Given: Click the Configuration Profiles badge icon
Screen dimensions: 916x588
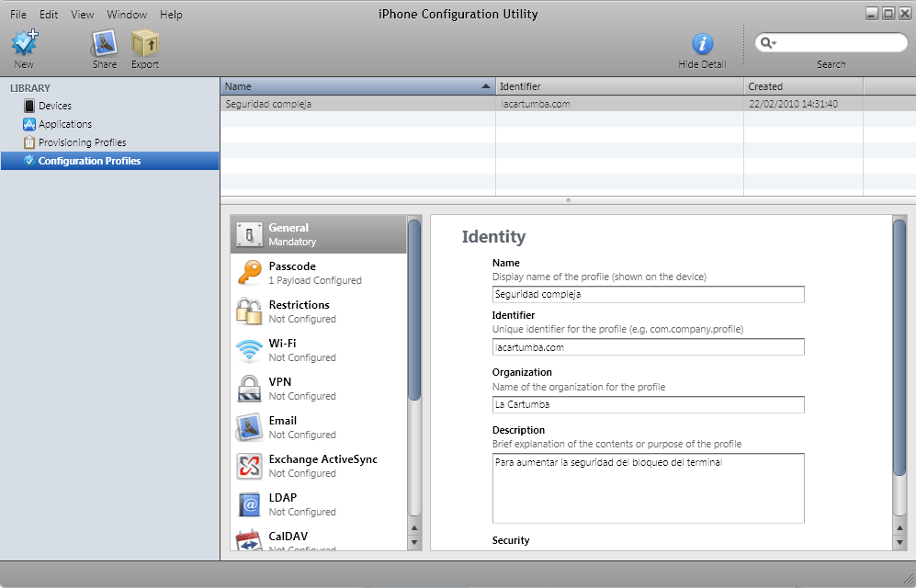Looking at the screenshot, I should [x=28, y=161].
